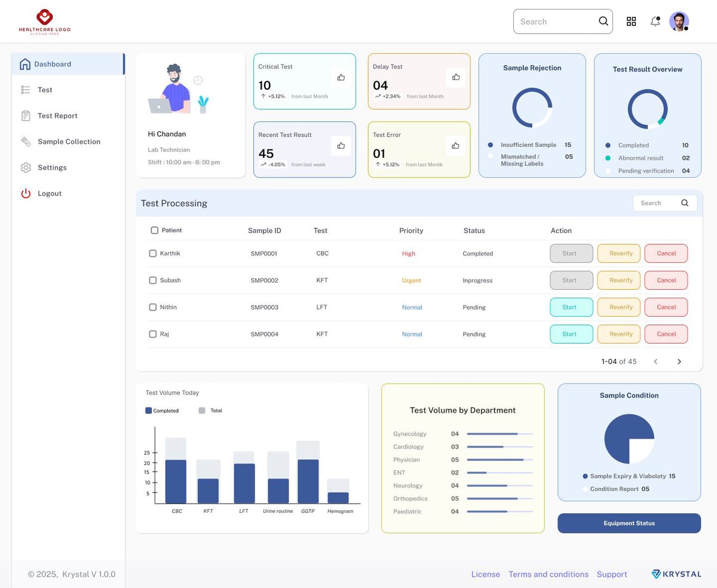The image size is (717, 588).
Task: Open the Support link
Action: (612, 574)
